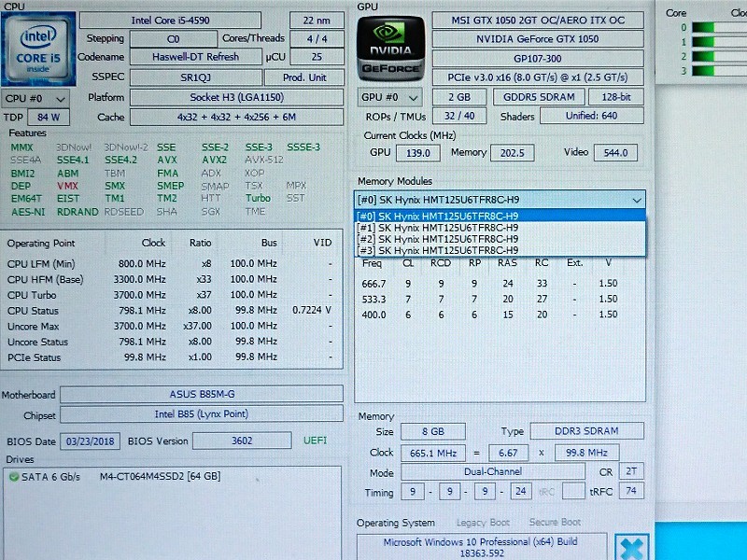Click the 400.0 frequency timing row
747x560 pixels.
pyautogui.click(x=489, y=315)
